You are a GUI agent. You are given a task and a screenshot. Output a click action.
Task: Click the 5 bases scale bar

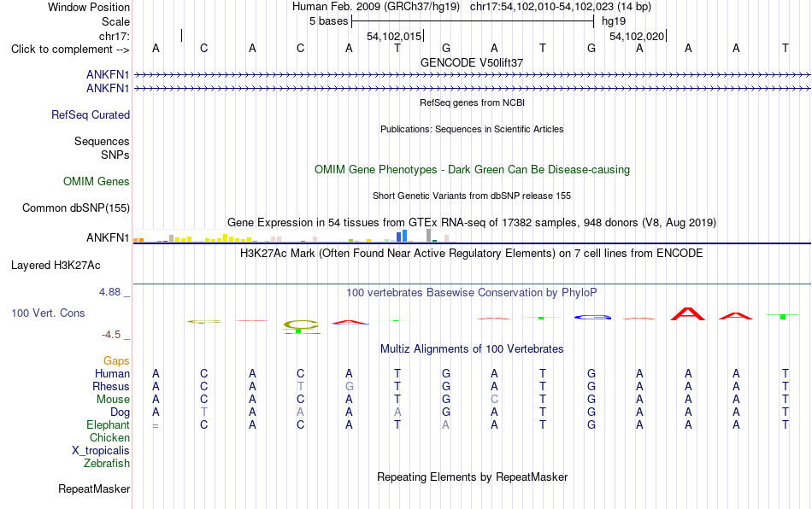point(473,21)
